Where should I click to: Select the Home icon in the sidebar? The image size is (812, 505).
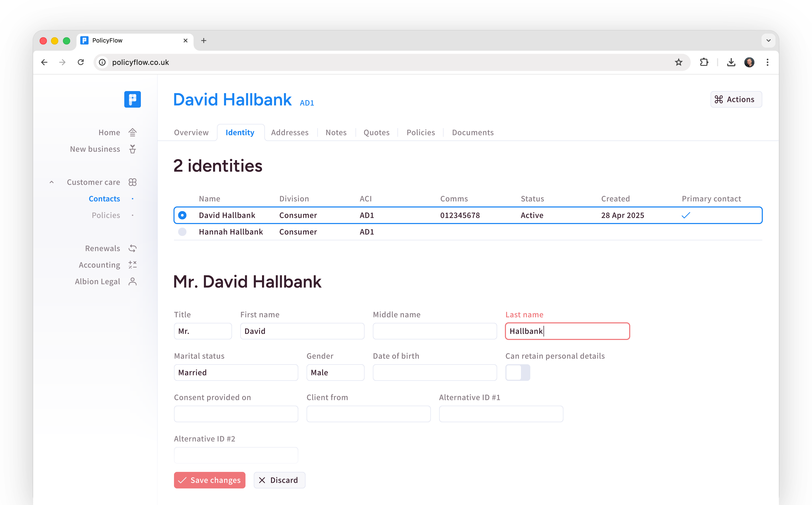[x=132, y=132]
